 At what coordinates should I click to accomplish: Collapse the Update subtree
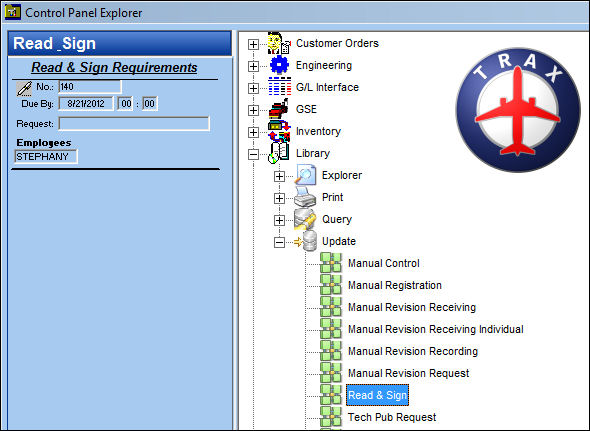click(x=279, y=242)
